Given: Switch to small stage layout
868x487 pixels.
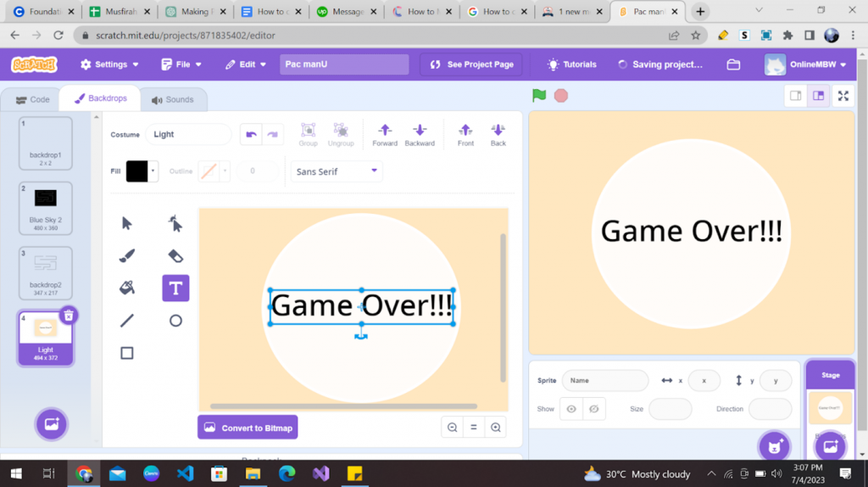Looking at the screenshot, I should tap(795, 96).
